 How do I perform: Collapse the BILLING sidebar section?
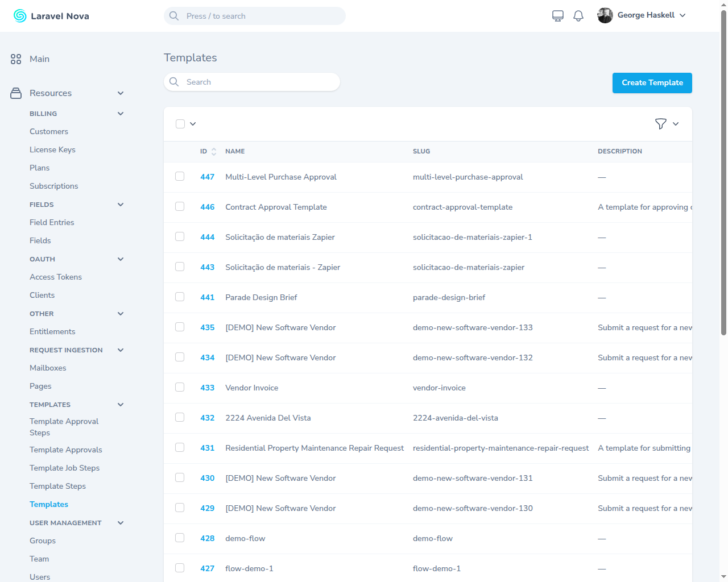[121, 114]
